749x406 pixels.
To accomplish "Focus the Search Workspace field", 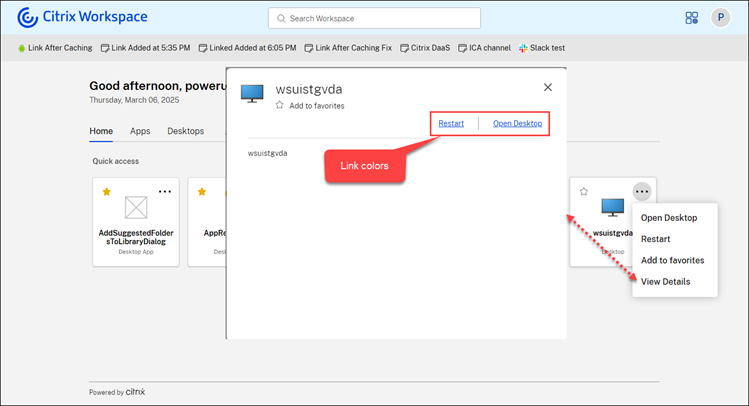I will tap(374, 18).
